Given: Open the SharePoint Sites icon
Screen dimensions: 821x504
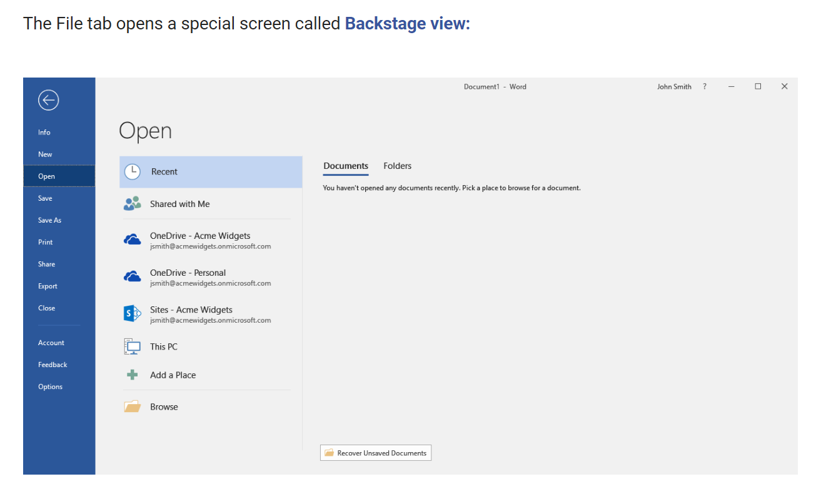Looking at the screenshot, I should 133,314.
